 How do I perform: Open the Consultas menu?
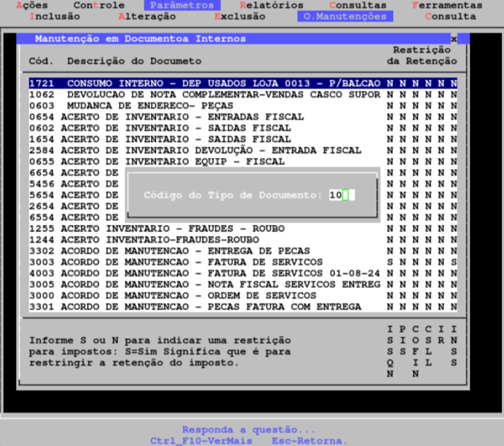[x=358, y=6]
